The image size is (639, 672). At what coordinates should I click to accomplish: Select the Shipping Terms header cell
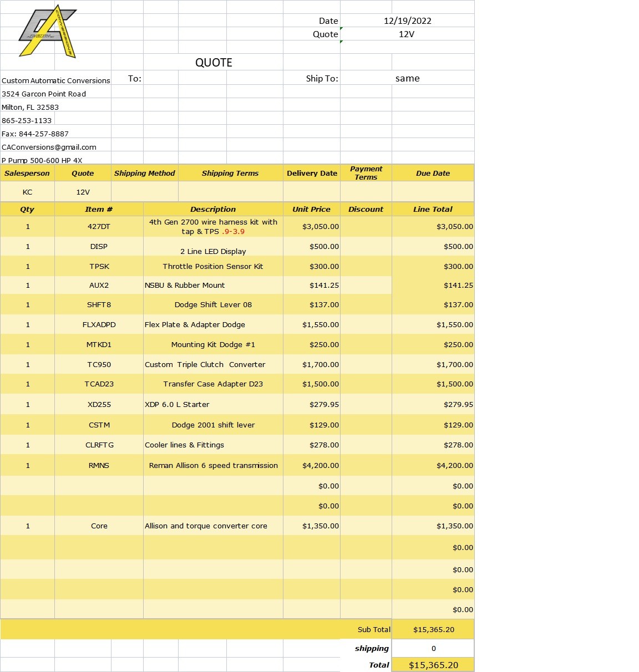coord(230,173)
